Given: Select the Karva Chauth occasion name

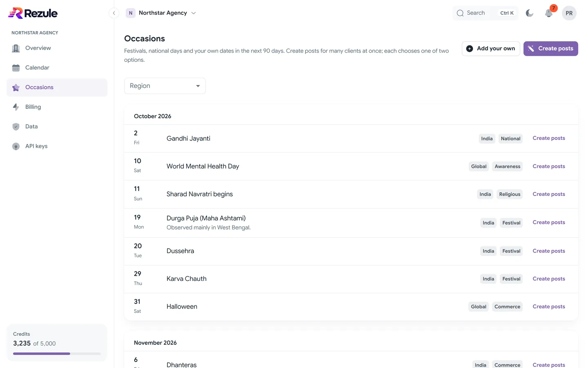Looking at the screenshot, I should point(187,279).
